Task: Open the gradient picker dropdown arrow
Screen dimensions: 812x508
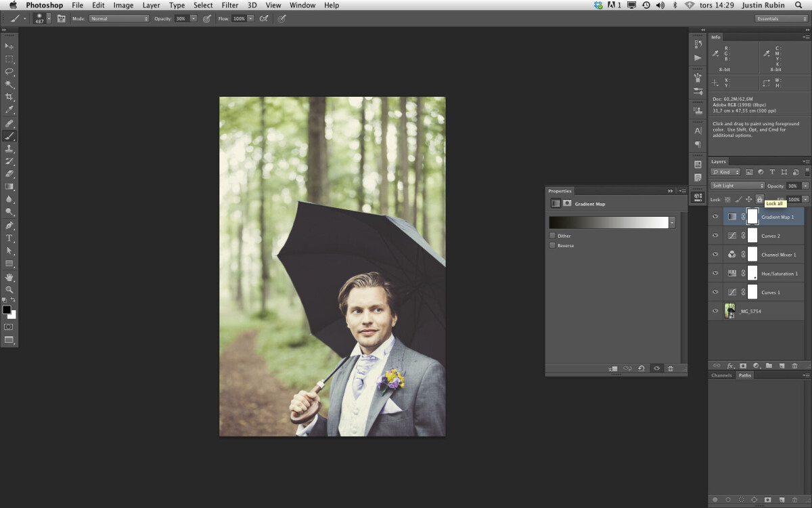Action: [x=671, y=222]
